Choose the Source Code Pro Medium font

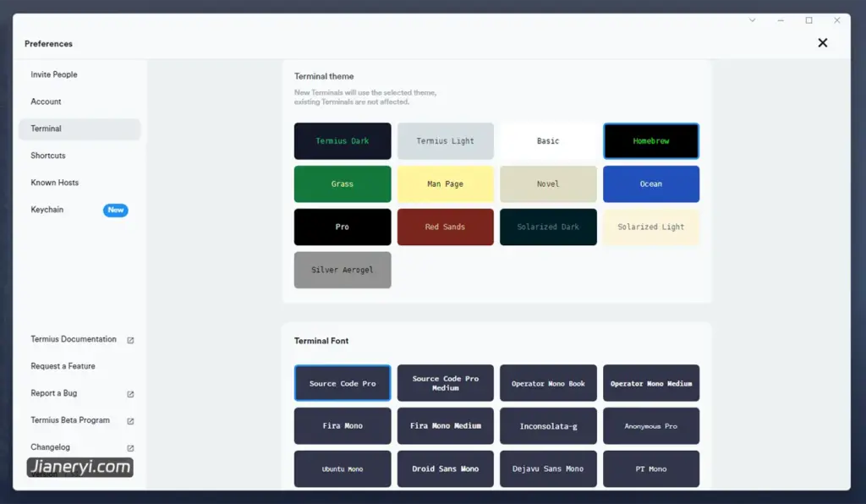pos(445,383)
